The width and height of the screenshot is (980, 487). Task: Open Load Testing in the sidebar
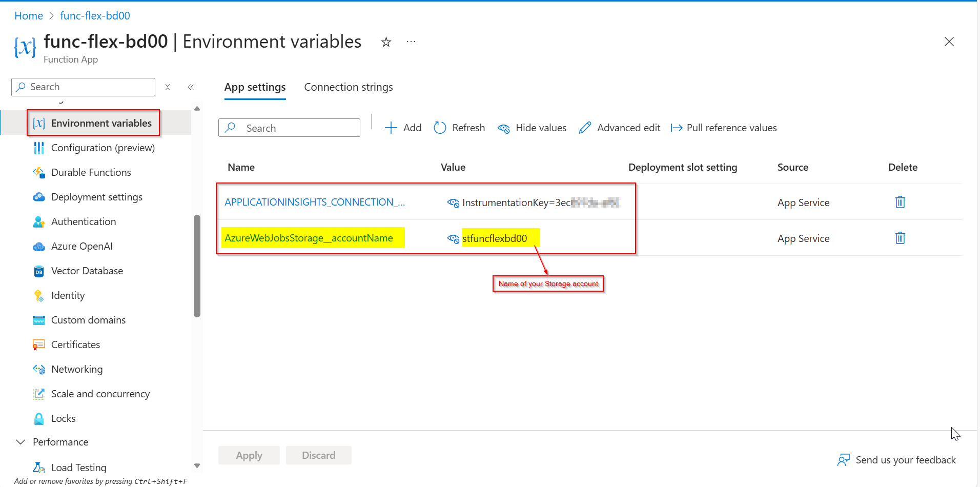click(x=79, y=468)
